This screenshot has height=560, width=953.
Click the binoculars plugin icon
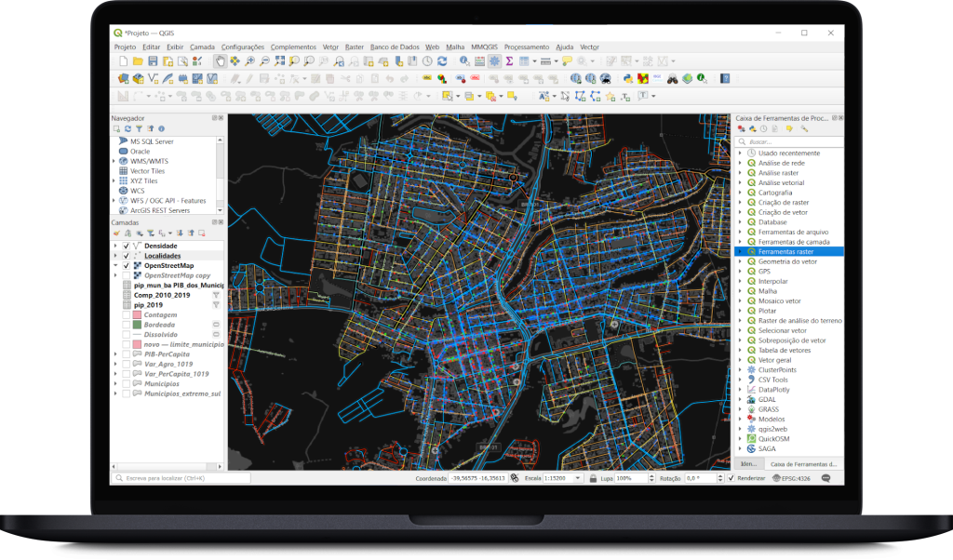coord(672,78)
